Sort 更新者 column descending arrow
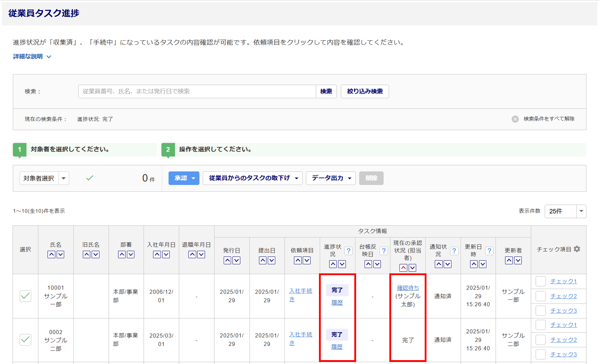The image size is (599, 364). coord(518,261)
